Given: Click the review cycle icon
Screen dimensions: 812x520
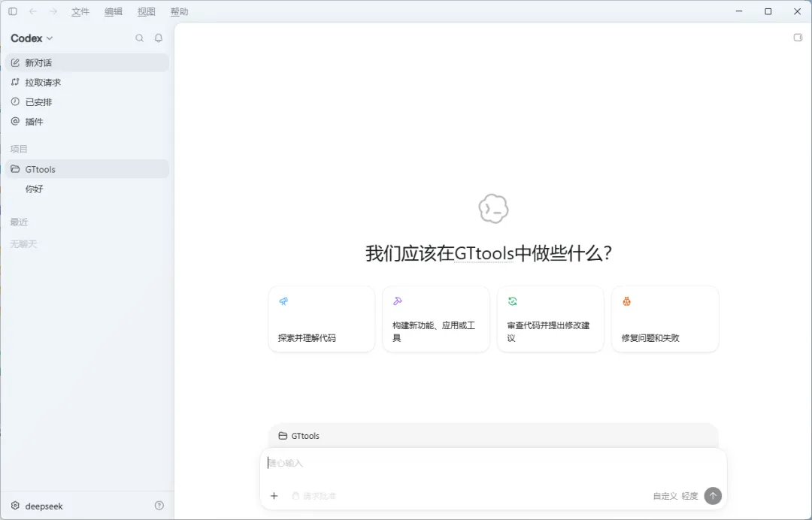Looking at the screenshot, I should pyautogui.click(x=512, y=301).
